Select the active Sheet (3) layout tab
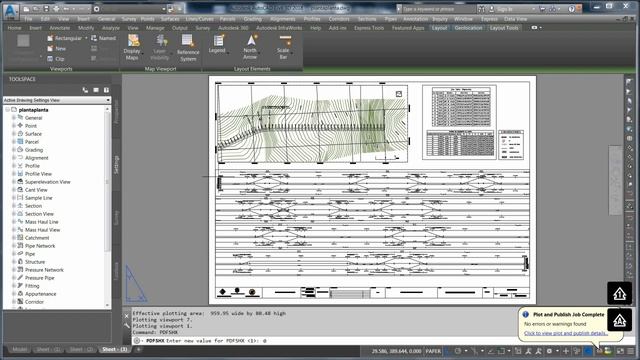This screenshot has height=360, width=640. [x=115, y=349]
